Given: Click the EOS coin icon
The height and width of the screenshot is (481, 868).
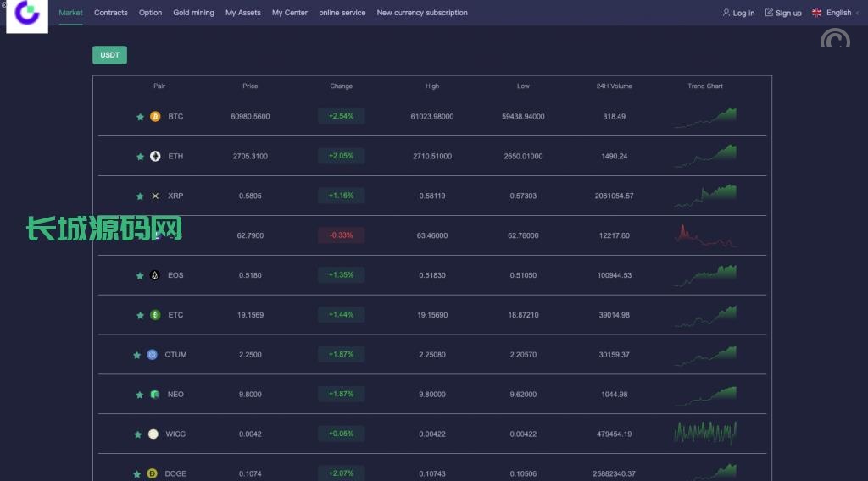Looking at the screenshot, I should pyautogui.click(x=155, y=275).
